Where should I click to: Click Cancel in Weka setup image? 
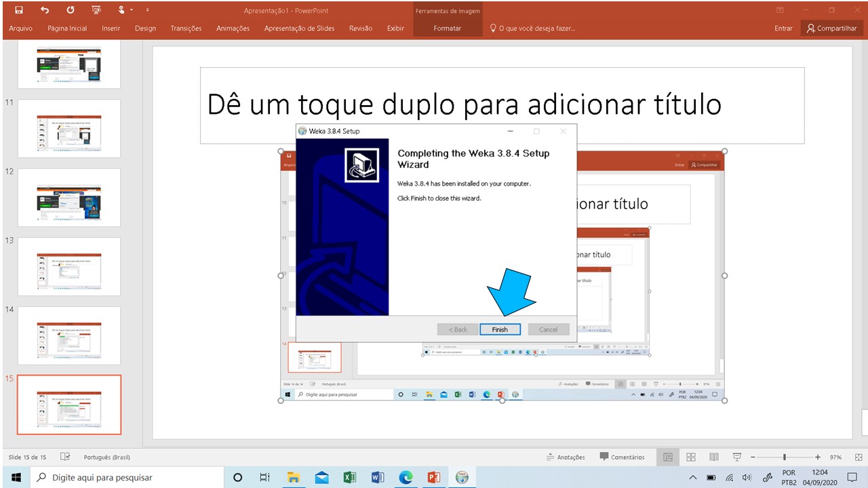tap(548, 329)
